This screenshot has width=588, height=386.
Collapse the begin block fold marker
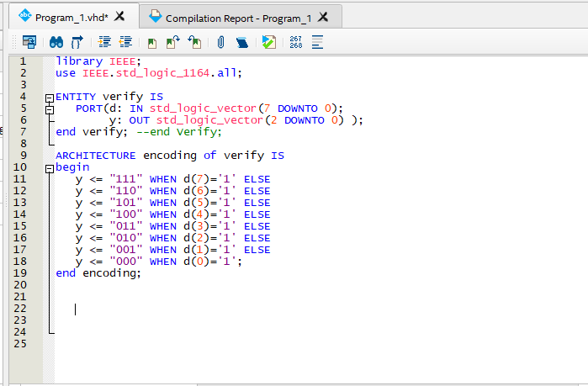click(50, 169)
